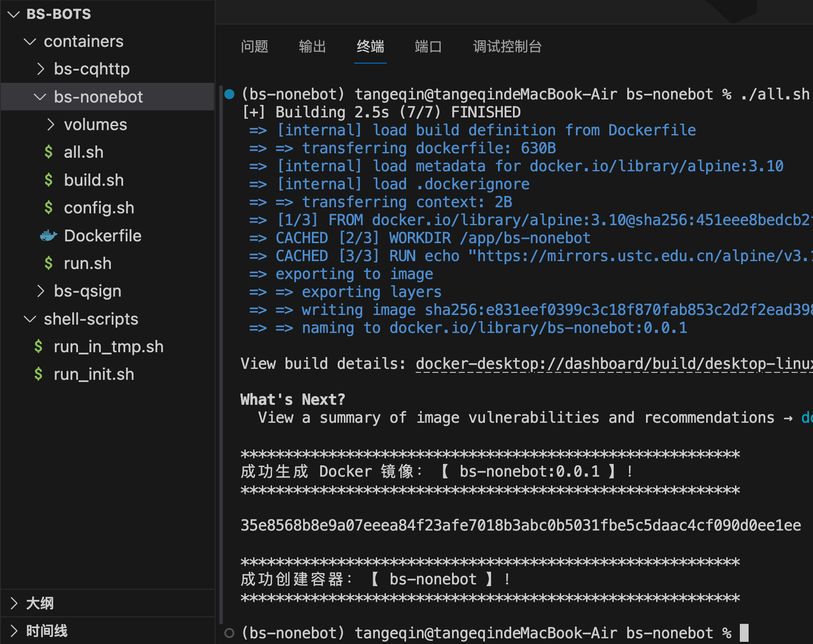Open build.sh in the explorer
The width and height of the screenshot is (813, 644).
pyautogui.click(x=94, y=180)
